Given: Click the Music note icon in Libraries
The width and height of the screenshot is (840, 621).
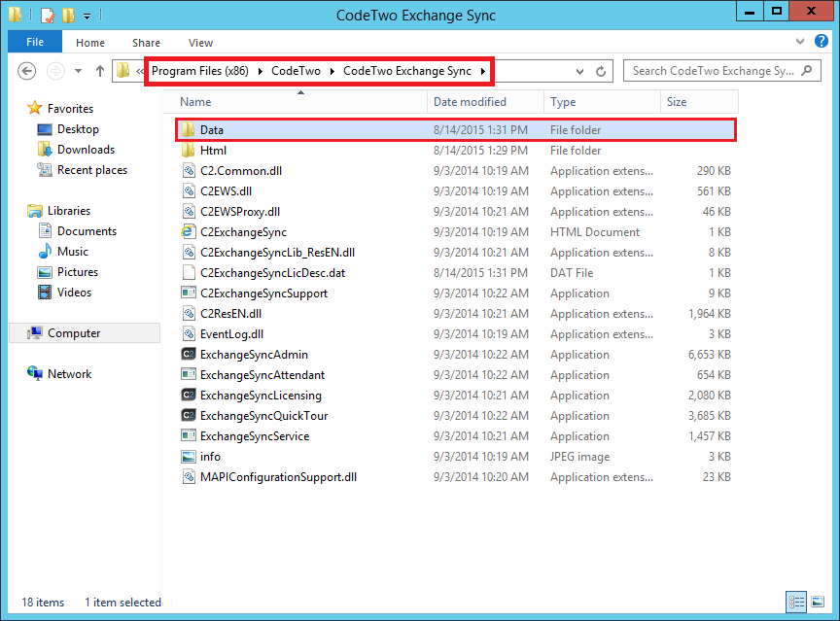Looking at the screenshot, I should point(45,252).
